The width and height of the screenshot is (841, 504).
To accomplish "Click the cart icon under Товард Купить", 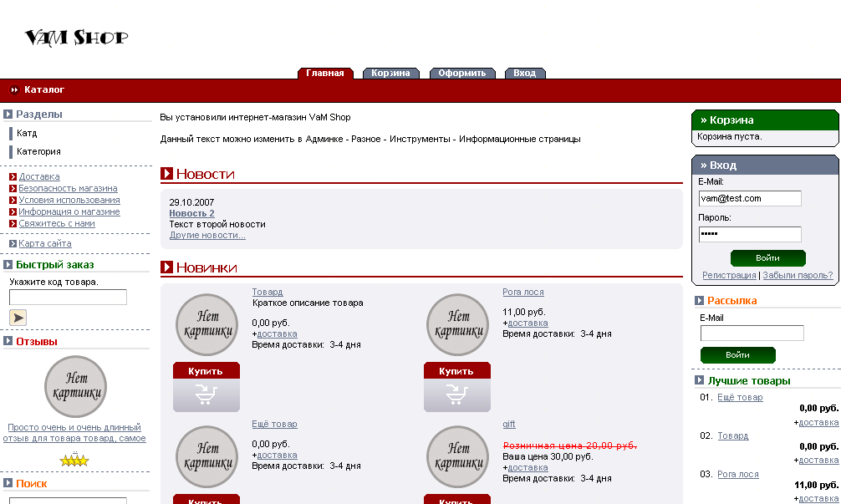I will pyautogui.click(x=206, y=395).
